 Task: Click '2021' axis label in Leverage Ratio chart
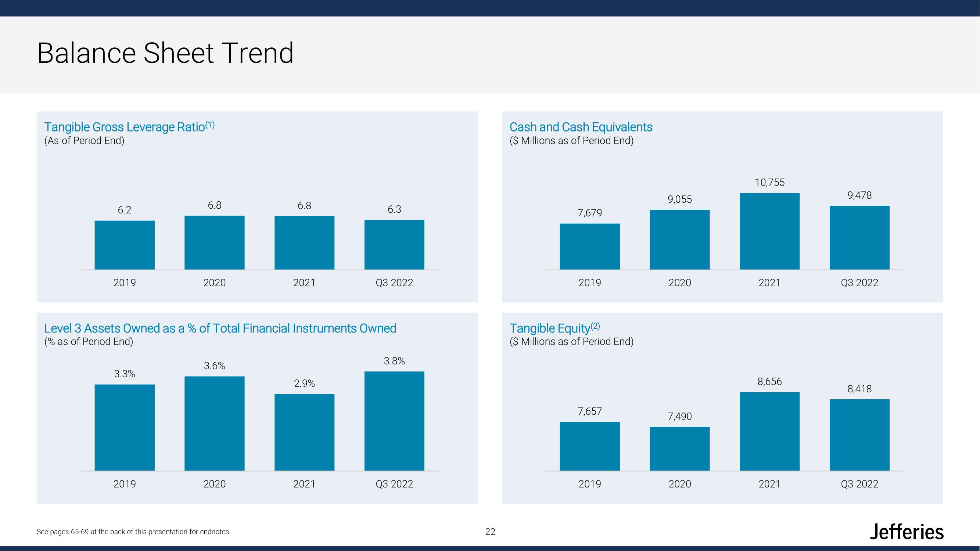tap(304, 282)
